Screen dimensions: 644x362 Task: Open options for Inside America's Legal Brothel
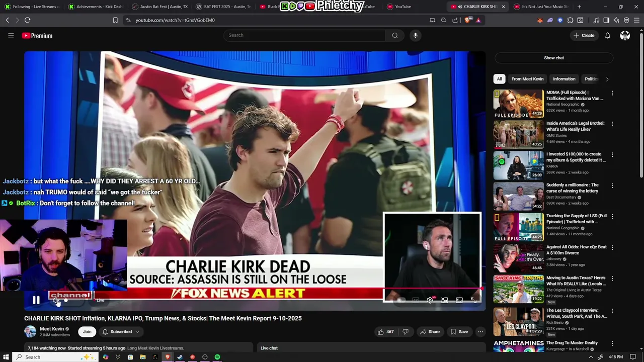pos(612,124)
